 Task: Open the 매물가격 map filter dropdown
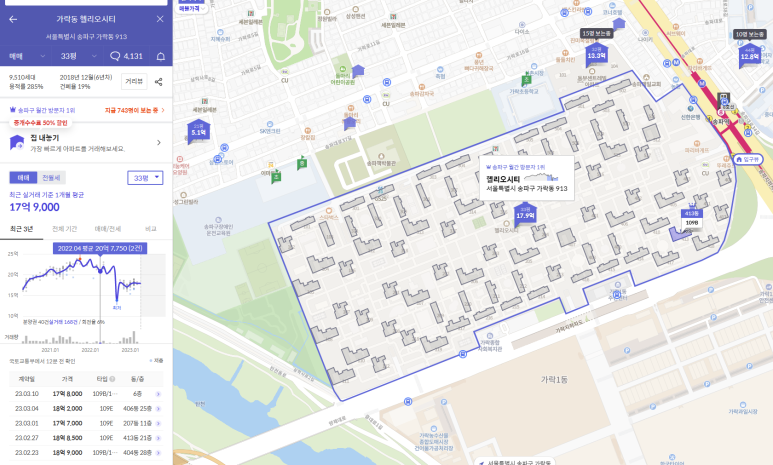192,8
